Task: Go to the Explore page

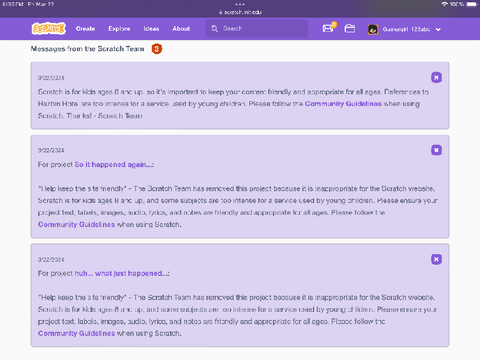Action: [119, 29]
